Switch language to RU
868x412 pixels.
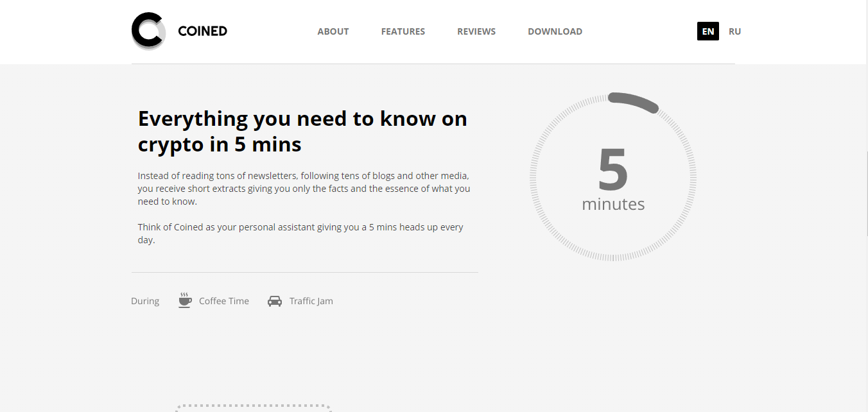tap(735, 31)
